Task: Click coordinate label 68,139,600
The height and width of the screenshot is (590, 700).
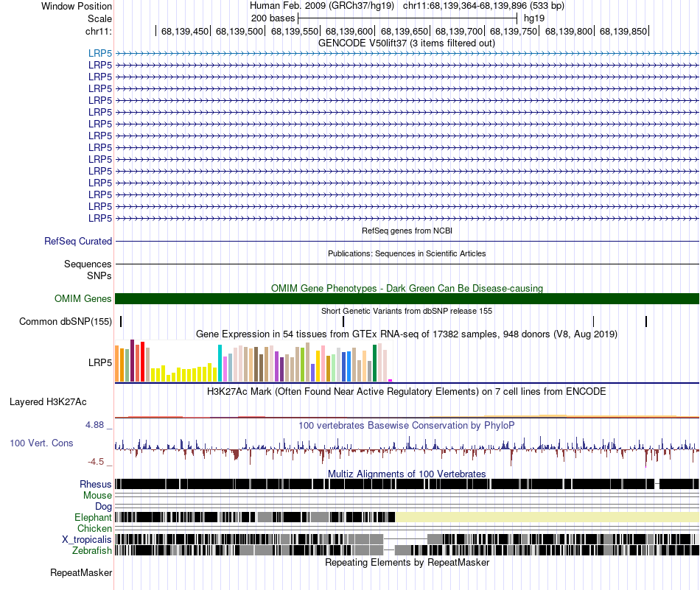Action: pos(349,31)
